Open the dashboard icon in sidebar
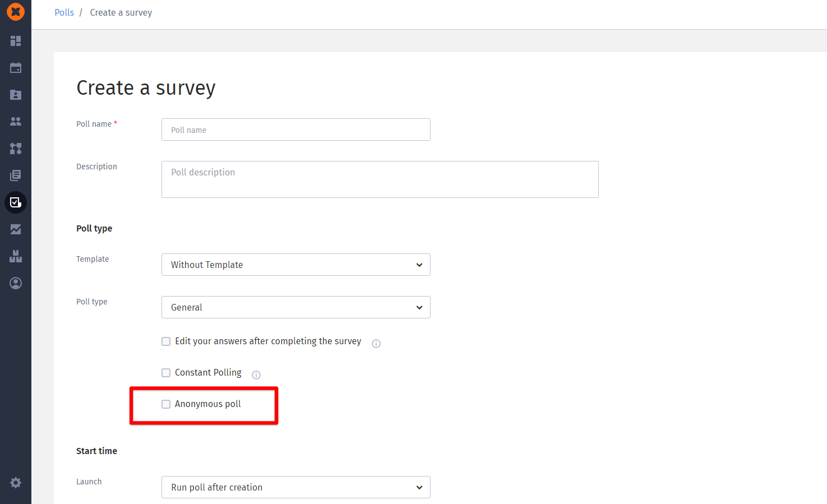The width and height of the screenshot is (827, 504). 16,41
